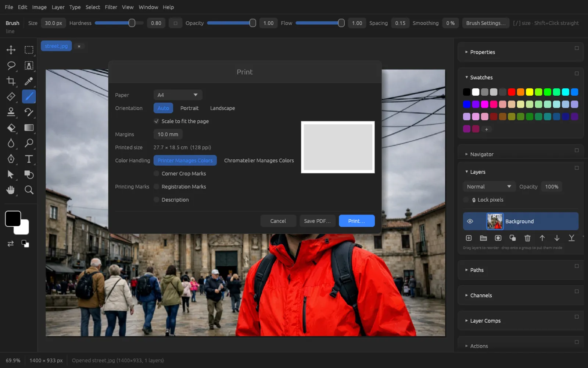The height and width of the screenshot is (368, 588).
Task: Click Save PDF… button
Action: (x=317, y=221)
